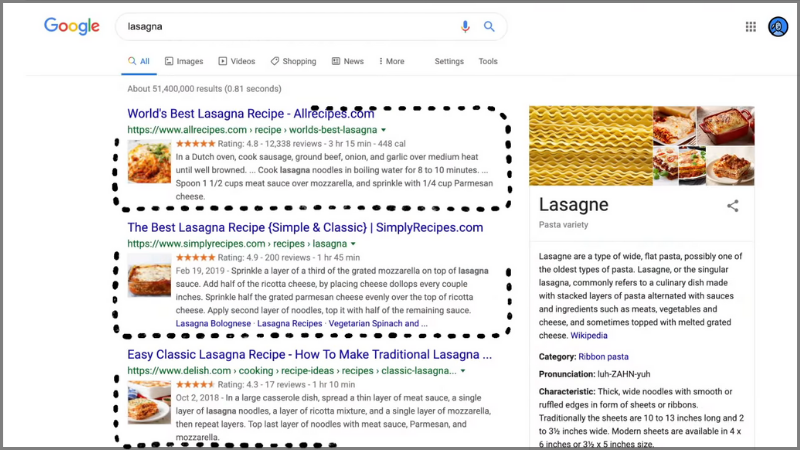Click the About 51,400,000 results text
The image size is (800, 450).
pos(204,89)
